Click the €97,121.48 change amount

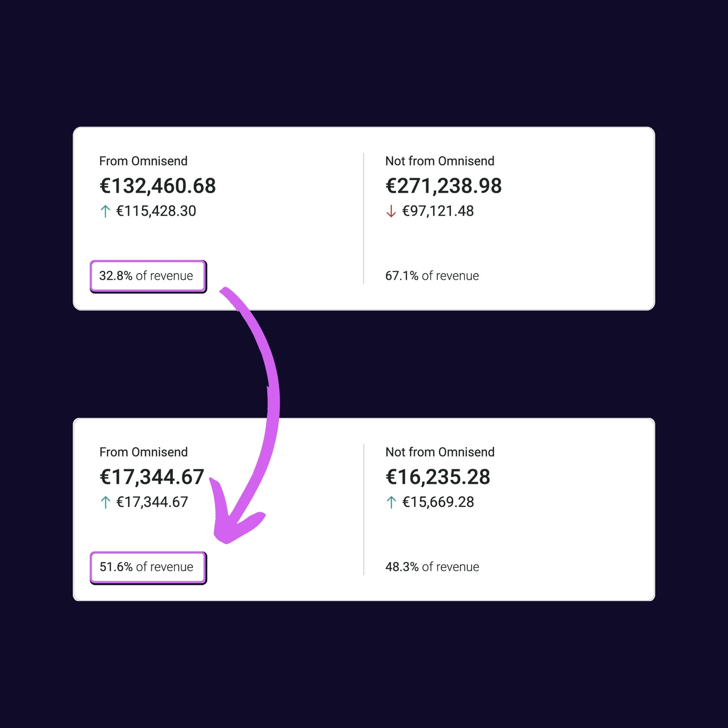click(438, 211)
